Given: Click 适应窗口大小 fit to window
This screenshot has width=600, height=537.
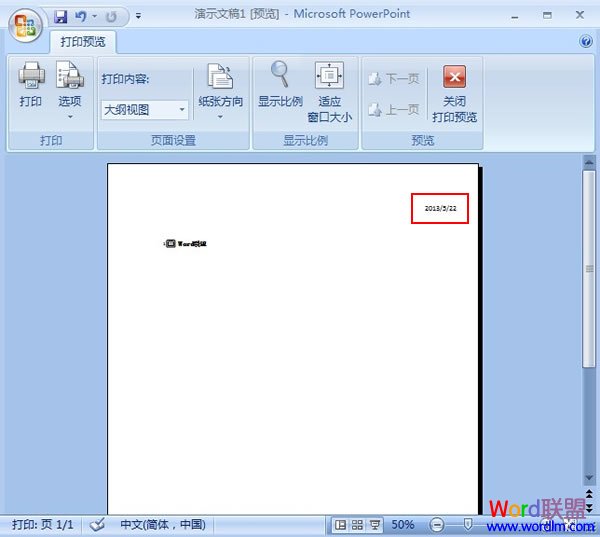Looking at the screenshot, I should 329,92.
